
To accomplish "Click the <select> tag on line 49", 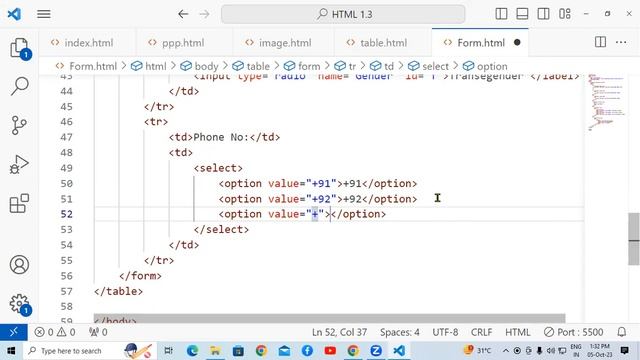I will pos(218,168).
